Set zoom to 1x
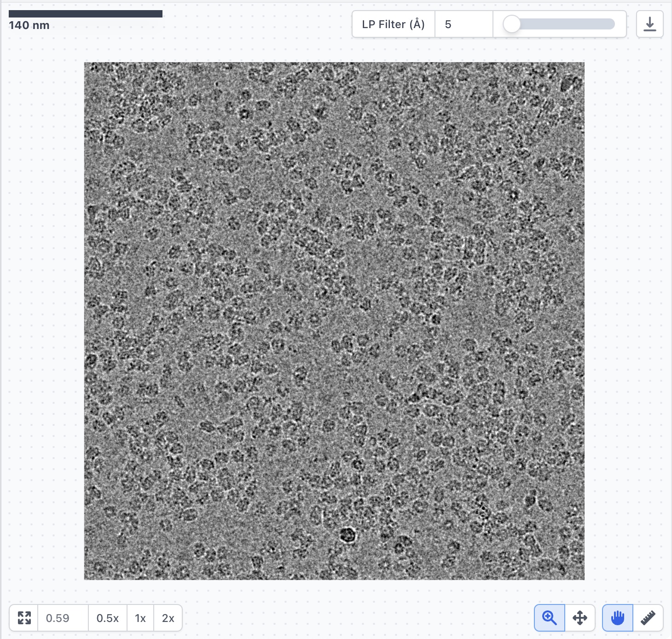The width and height of the screenshot is (672, 639). [x=140, y=618]
